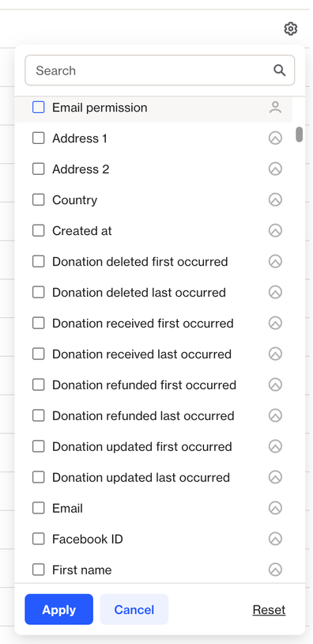The height and width of the screenshot is (644, 313).
Task: Open the settings gear icon
Action: tap(290, 28)
